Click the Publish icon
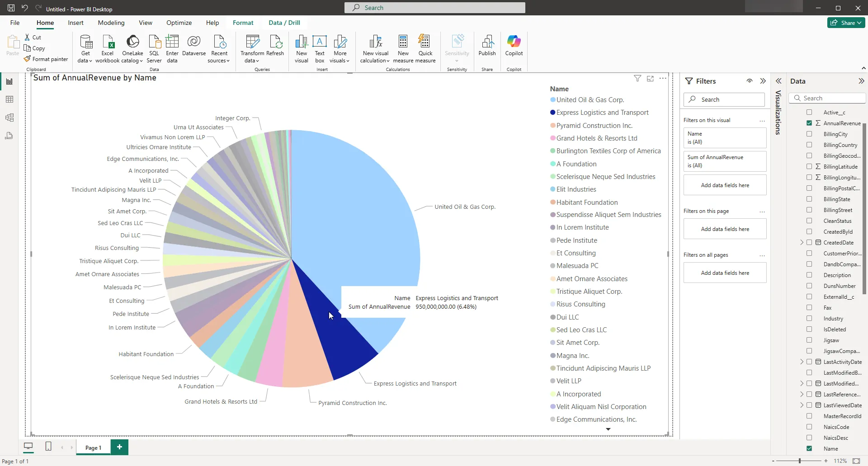Screen dimensions: 868x466 [487, 42]
